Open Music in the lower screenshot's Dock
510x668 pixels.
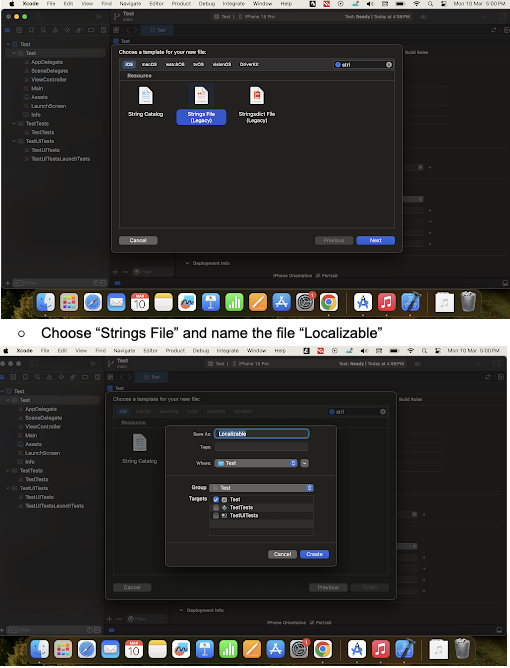[x=380, y=649]
